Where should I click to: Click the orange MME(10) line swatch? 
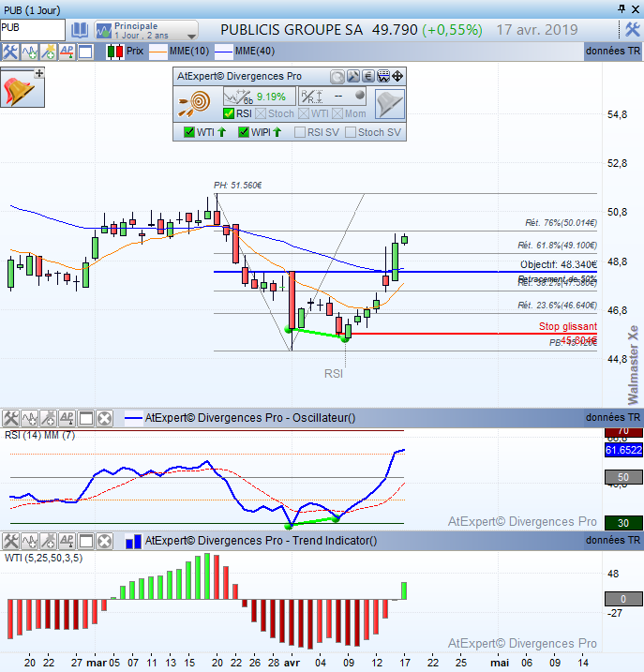157,52
